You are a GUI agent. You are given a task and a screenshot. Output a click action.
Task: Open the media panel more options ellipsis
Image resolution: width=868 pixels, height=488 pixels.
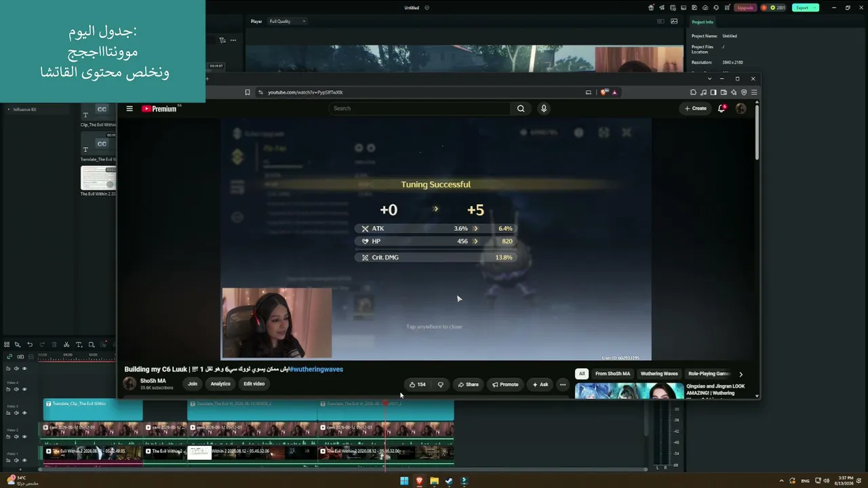click(x=233, y=40)
